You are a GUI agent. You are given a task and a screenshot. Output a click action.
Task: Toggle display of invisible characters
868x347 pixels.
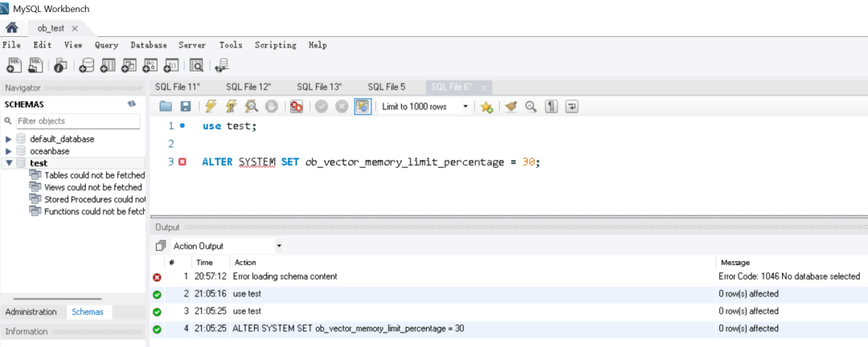pos(551,107)
